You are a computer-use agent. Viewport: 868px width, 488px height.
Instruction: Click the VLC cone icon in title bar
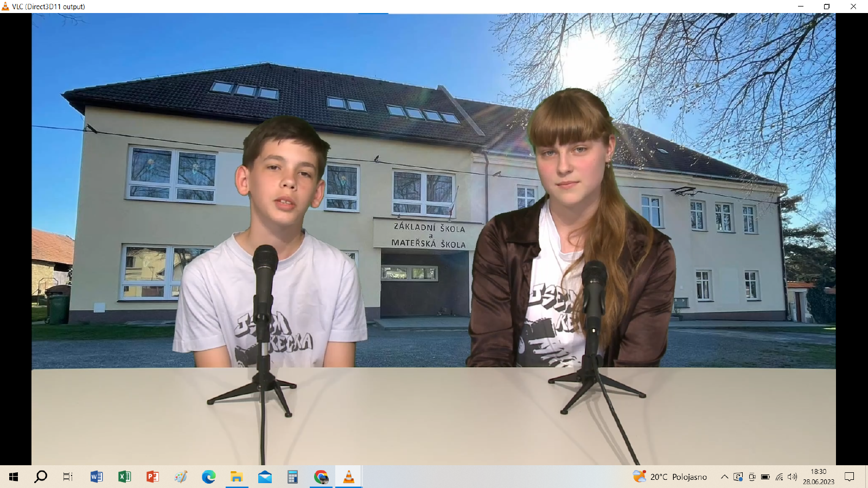click(5, 7)
